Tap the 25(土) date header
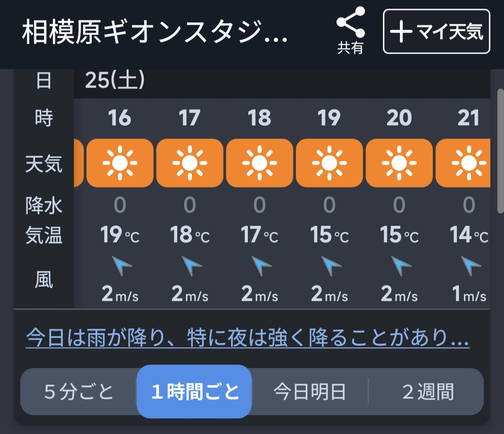 (x=115, y=80)
